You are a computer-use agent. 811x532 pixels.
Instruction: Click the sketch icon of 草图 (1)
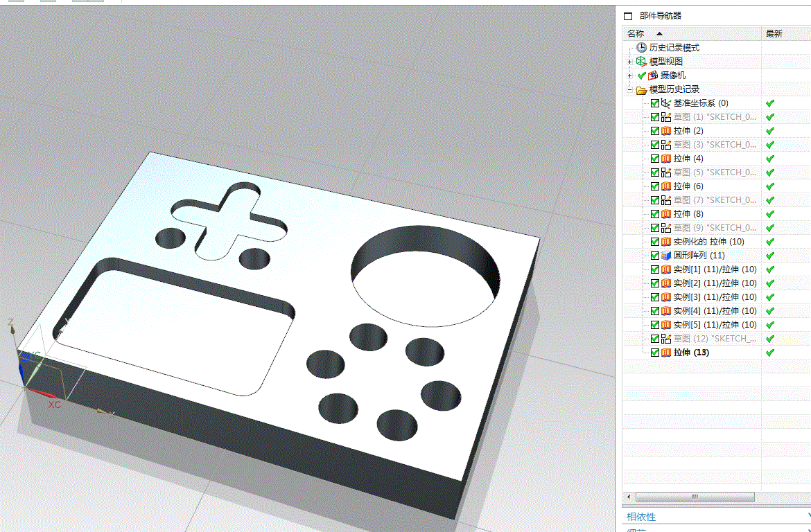point(666,117)
